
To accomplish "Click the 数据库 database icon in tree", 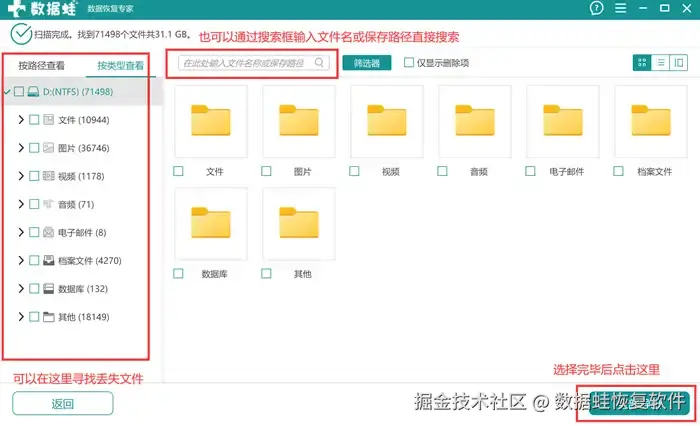I will (x=48, y=288).
